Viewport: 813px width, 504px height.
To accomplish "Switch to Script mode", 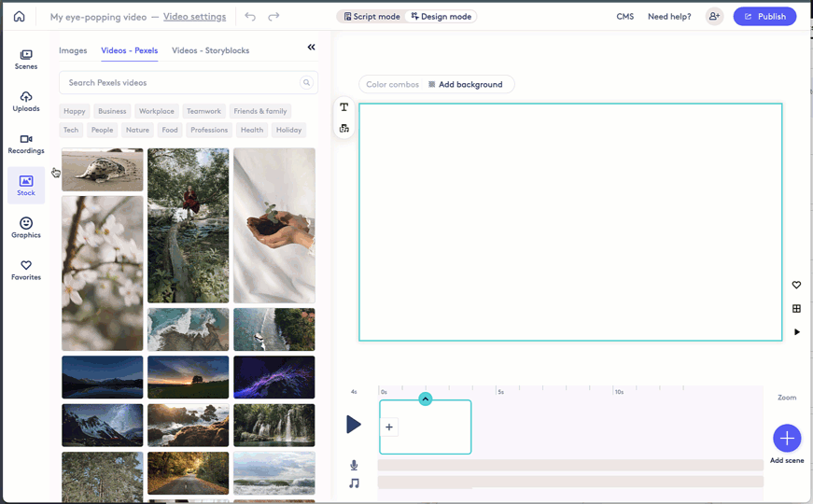I will (371, 17).
